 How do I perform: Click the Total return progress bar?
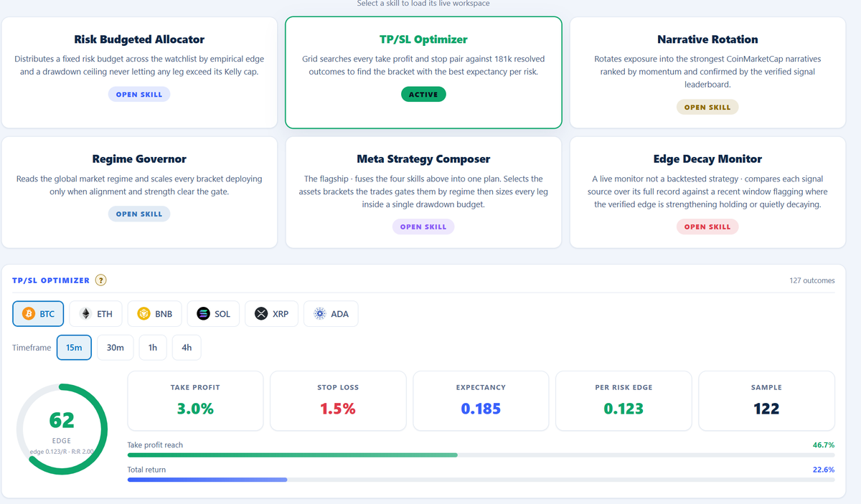[481, 480]
